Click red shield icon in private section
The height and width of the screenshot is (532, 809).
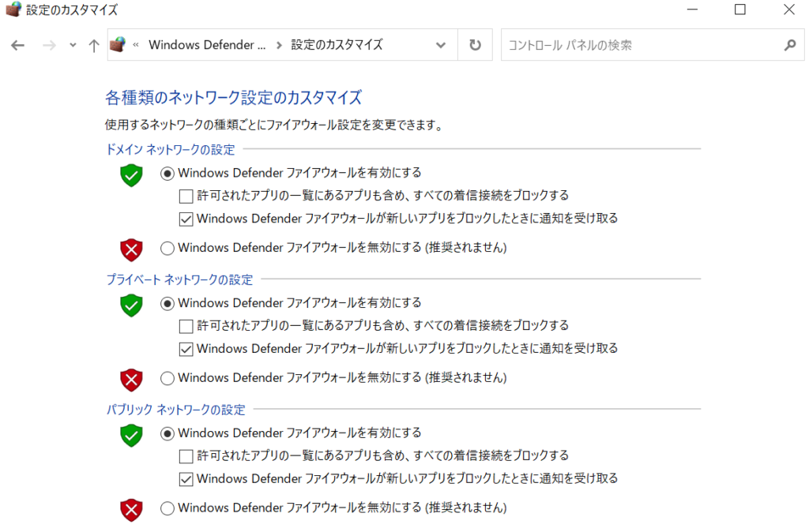click(x=132, y=380)
